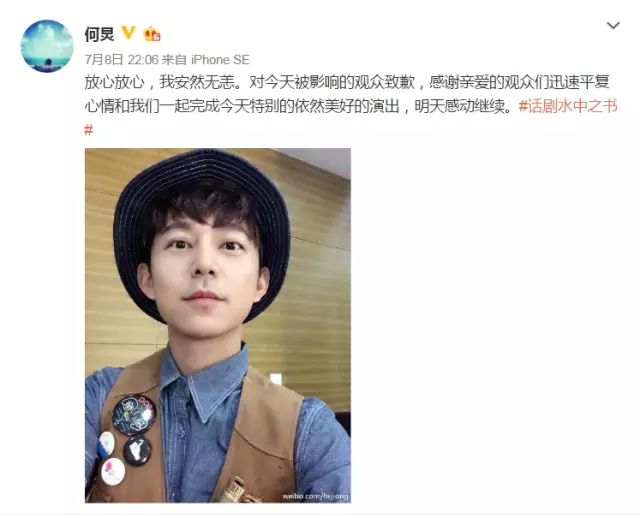Click the iPhone SE source link
640x518 pixels.
click(x=220, y=60)
